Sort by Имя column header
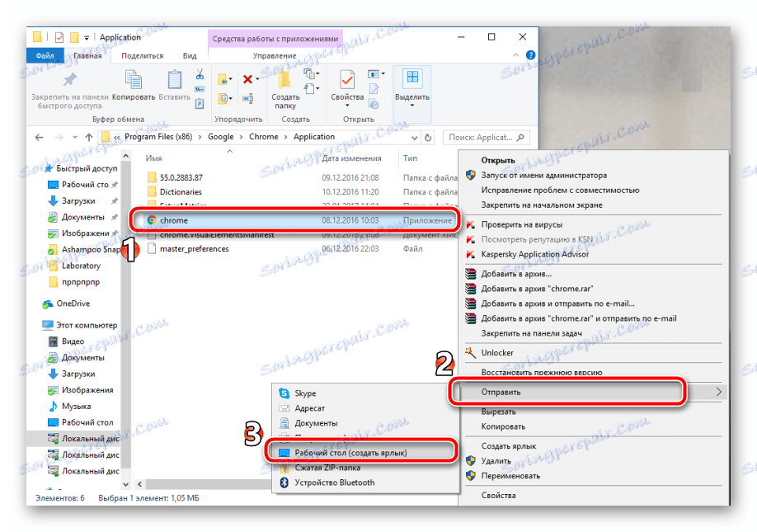Image resolution: width=757 pixels, height=532 pixels. point(154,158)
